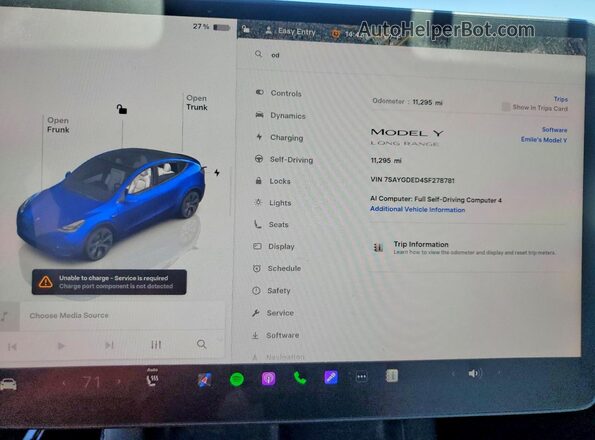Tap the VIN 7SAYGDED4SF278781 text
The width and height of the screenshot is (595, 440).
pyautogui.click(x=412, y=180)
